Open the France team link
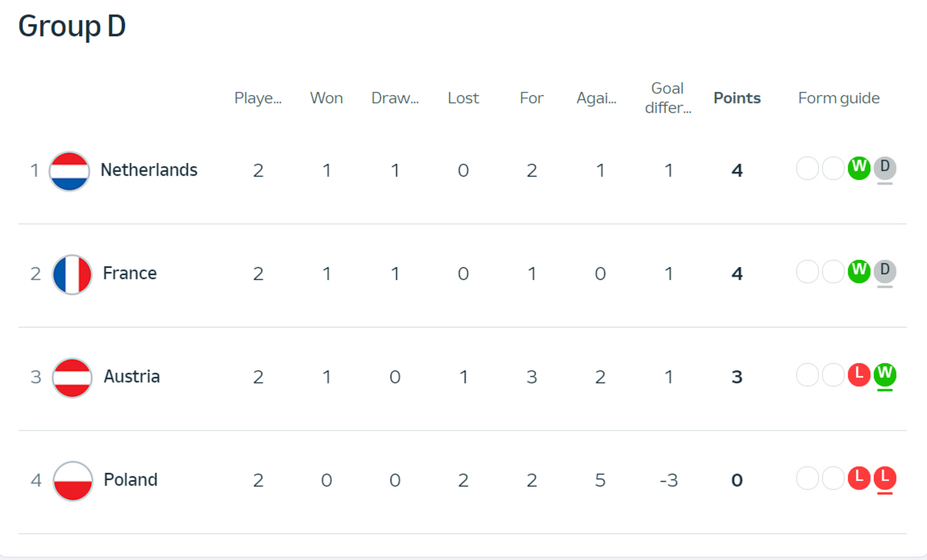Image resolution: width=927 pixels, height=560 pixels. coord(129,273)
